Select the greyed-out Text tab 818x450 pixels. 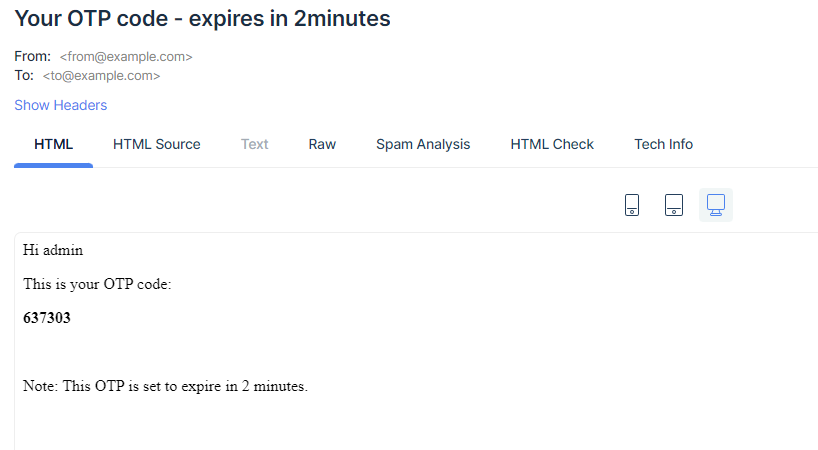[x=255, y=144]
